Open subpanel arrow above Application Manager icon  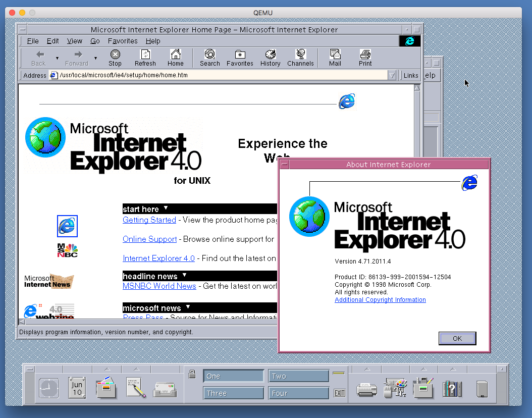click(x=424, y=369)
